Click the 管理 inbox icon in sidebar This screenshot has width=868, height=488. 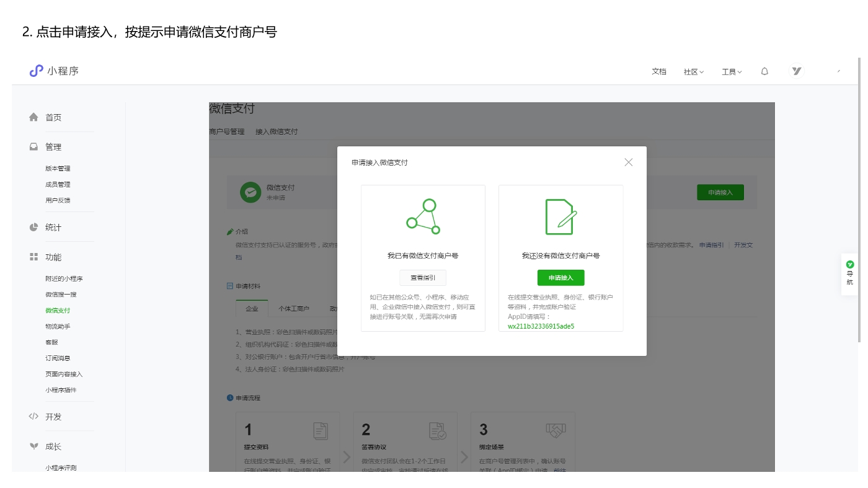pos(33,147)
